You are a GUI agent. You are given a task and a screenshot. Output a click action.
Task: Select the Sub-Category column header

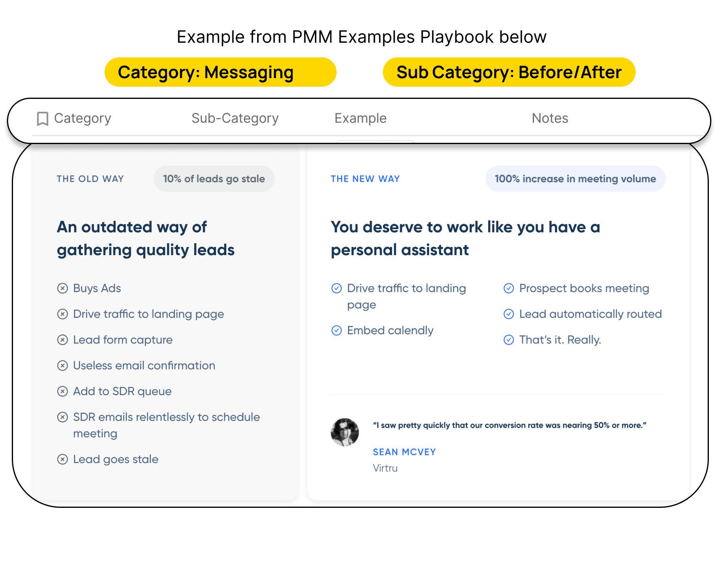tap(235, 118)
